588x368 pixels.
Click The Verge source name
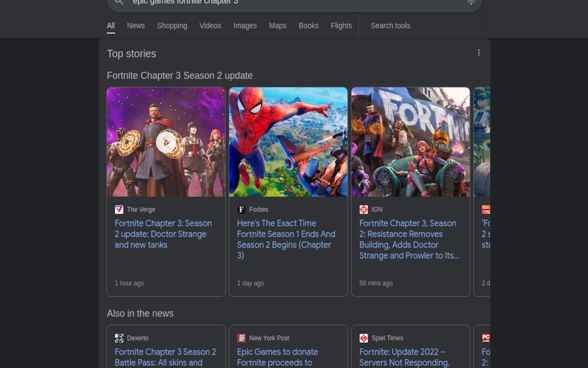tap(141, 209)
